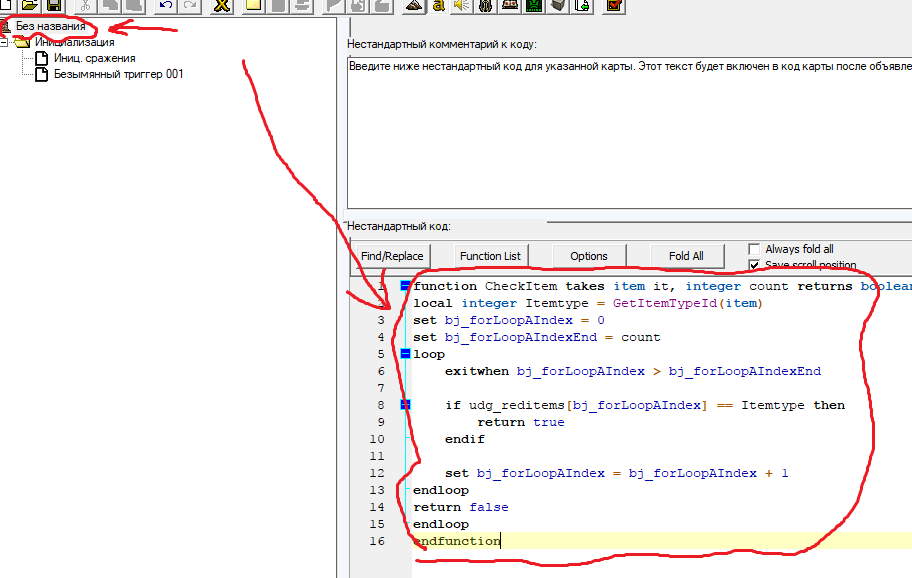Collapse the loop block at line 5

pos(405,354)
